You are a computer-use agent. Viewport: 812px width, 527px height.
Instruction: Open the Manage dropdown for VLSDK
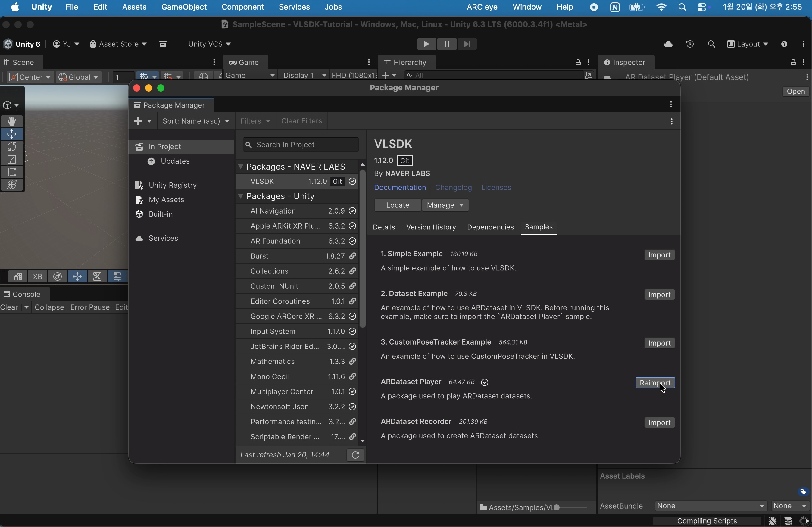(x=445, y=205)
